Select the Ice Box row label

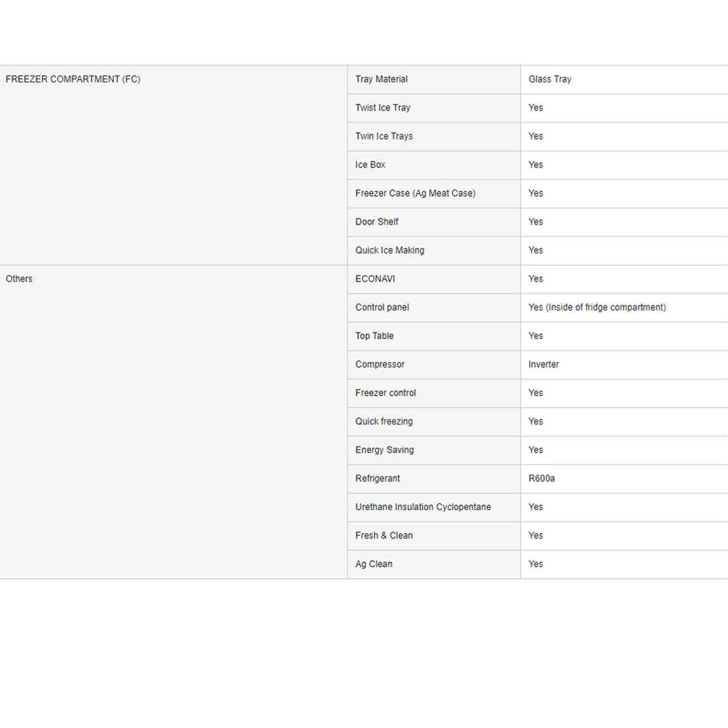coord(371,165)
